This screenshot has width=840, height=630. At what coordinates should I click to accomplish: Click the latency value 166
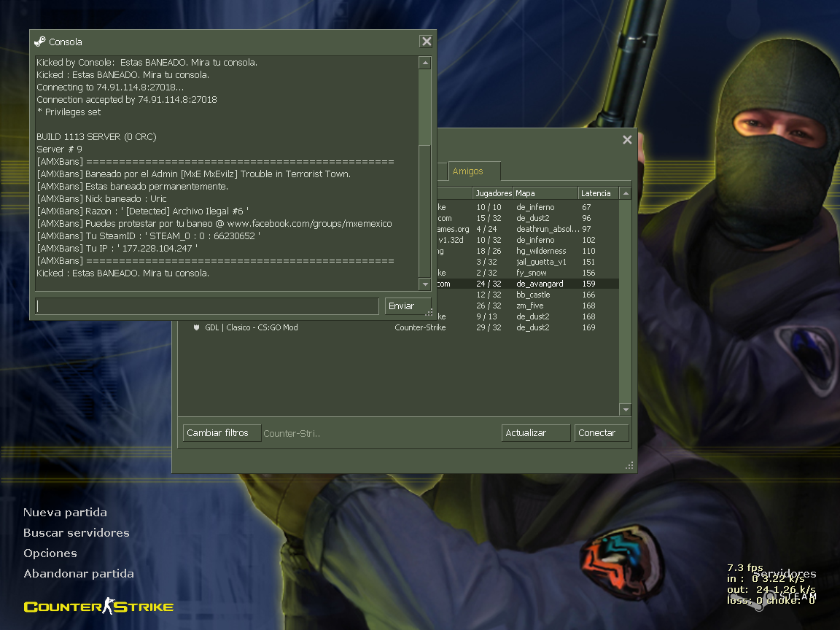(x=588, y=295)
